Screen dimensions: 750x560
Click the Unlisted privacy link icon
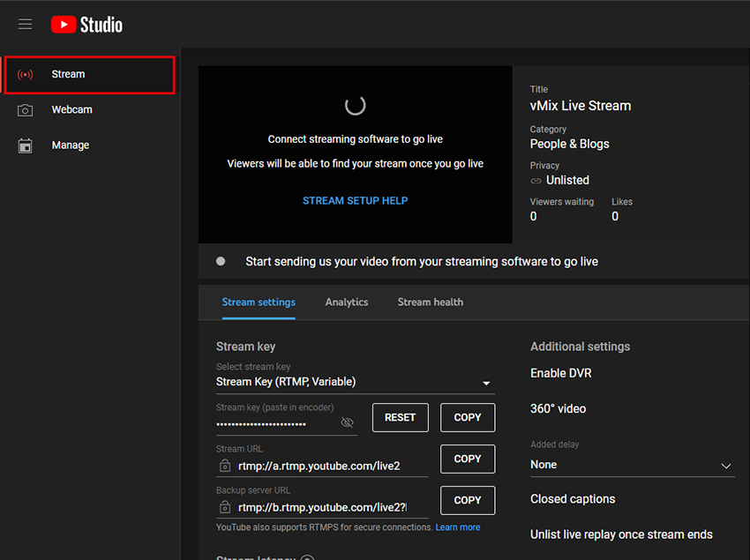(536, 180)
